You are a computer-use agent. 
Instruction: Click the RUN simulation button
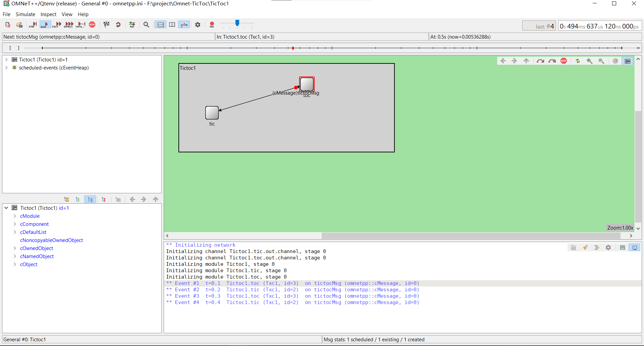45,24
